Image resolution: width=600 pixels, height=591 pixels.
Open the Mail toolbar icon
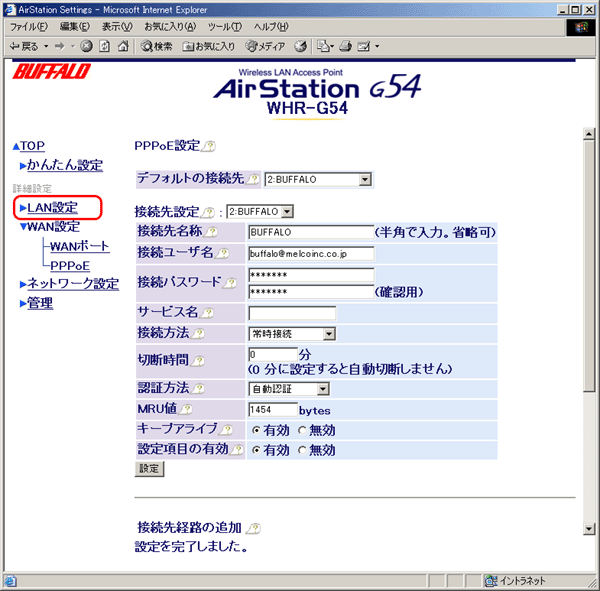323,46
